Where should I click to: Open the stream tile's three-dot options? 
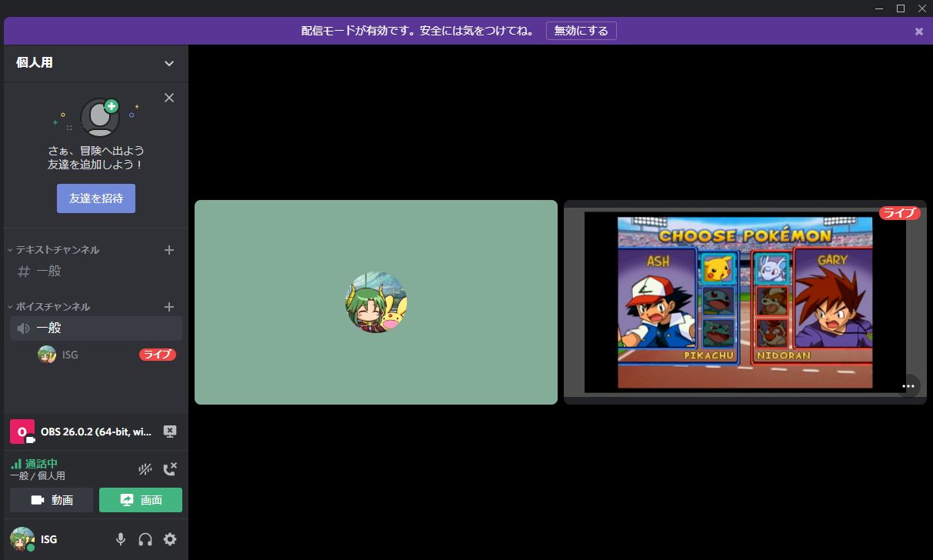tap(908, 386)
